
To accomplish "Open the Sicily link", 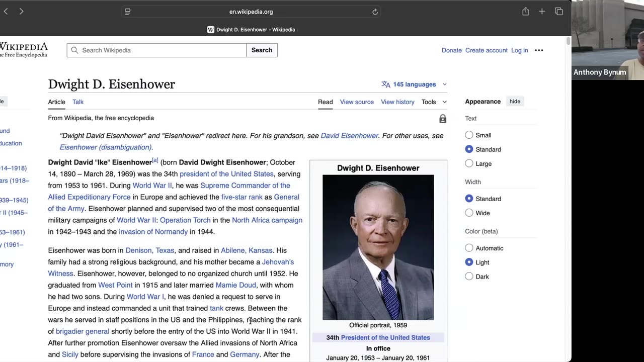I will click(70, 354).
